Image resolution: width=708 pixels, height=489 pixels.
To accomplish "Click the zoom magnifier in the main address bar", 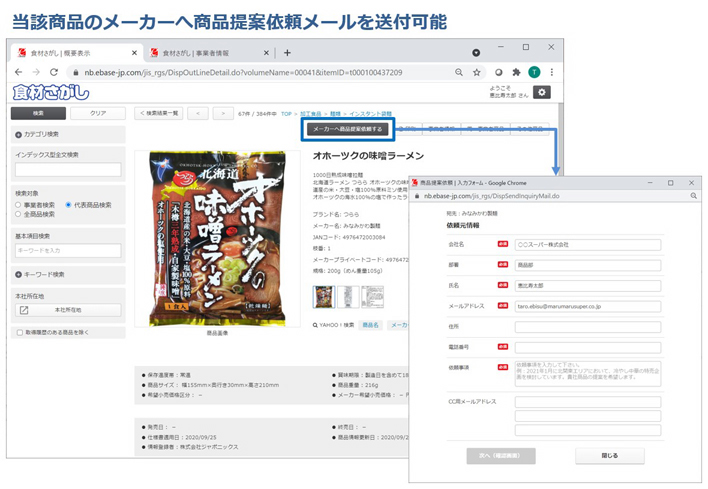I will tap(459, 72).
